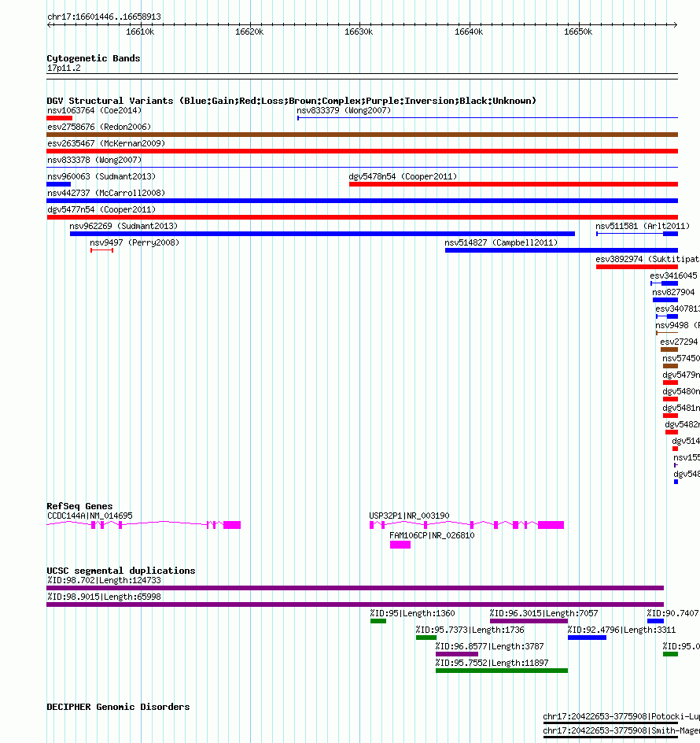Viewport: 700px width, 743px height.
Task: Select the Smith-Magenis DECIPHER disorder entry
Action: click(621, 730)
